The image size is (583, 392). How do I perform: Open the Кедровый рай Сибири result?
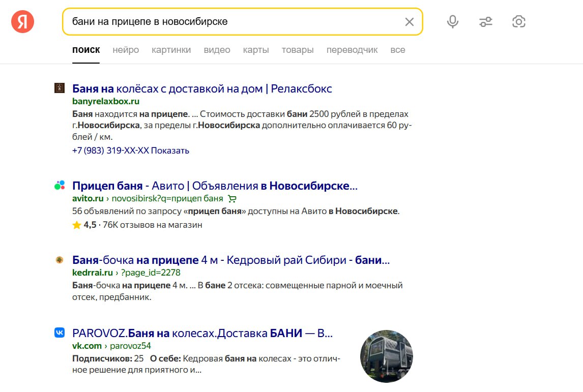point(230,260)
